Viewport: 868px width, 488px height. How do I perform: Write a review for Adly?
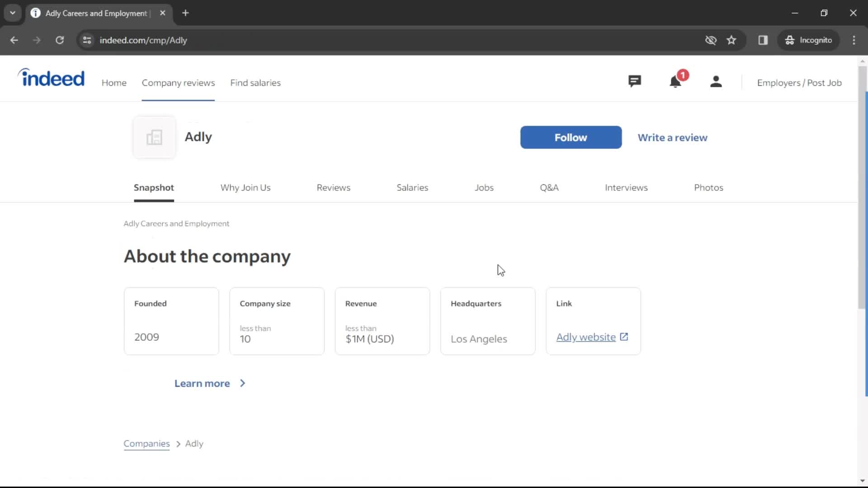[672, 138]
